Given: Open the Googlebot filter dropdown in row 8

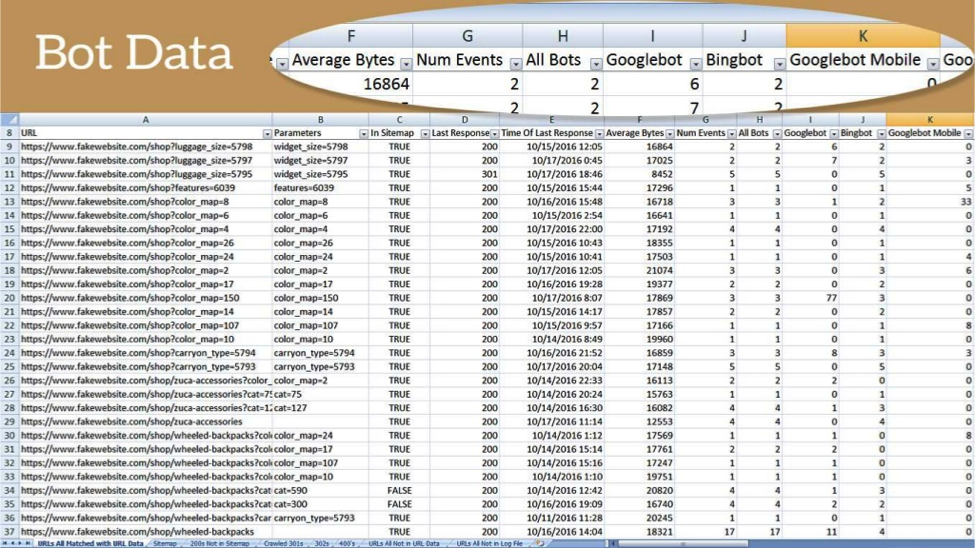Looking at the screenshot, I should (x=834, y=134).
